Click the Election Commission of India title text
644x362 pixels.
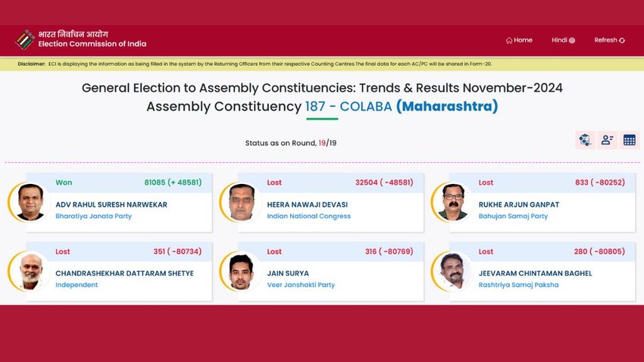[x=92, y=44]
